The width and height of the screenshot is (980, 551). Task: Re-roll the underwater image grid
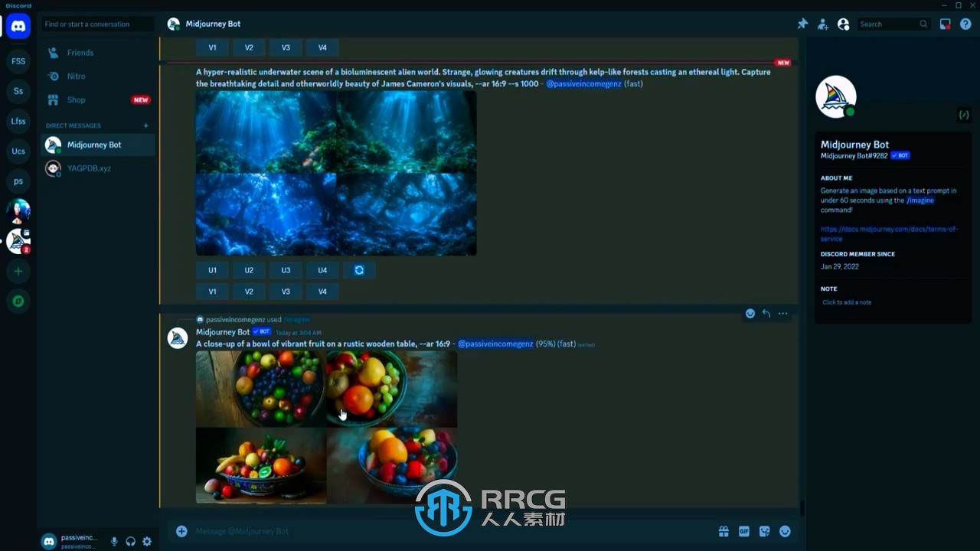pyautogui.click(x=359, y=270)
